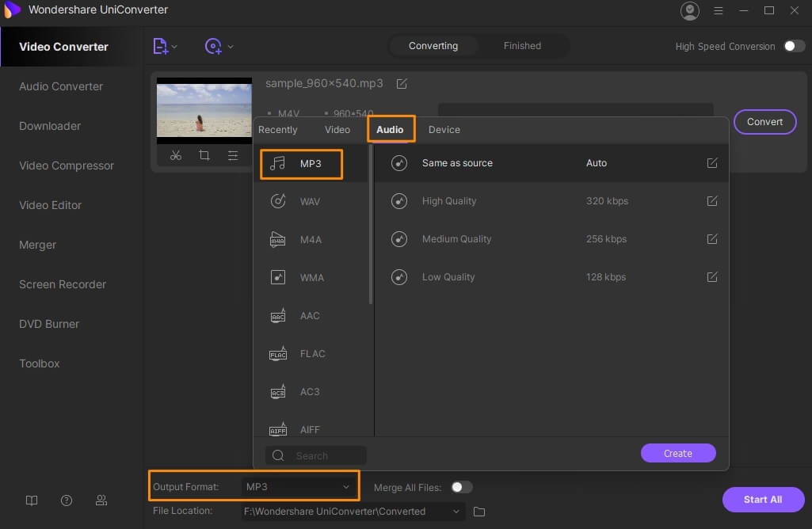Open the Device format tab

(x=444, y=129)
